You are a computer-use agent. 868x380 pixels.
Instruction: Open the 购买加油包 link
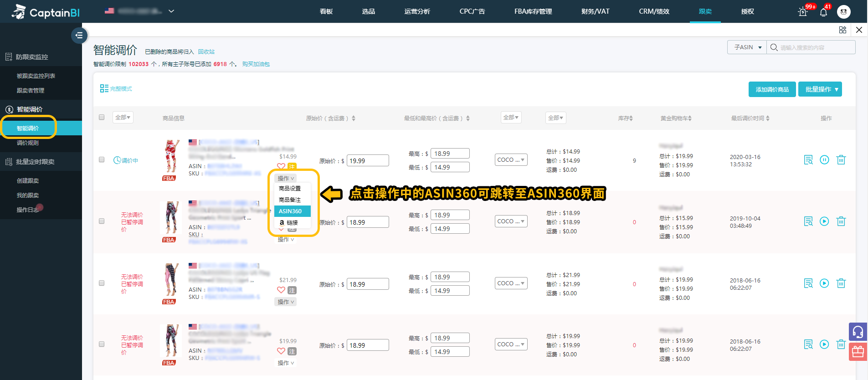tap(256, 64)
